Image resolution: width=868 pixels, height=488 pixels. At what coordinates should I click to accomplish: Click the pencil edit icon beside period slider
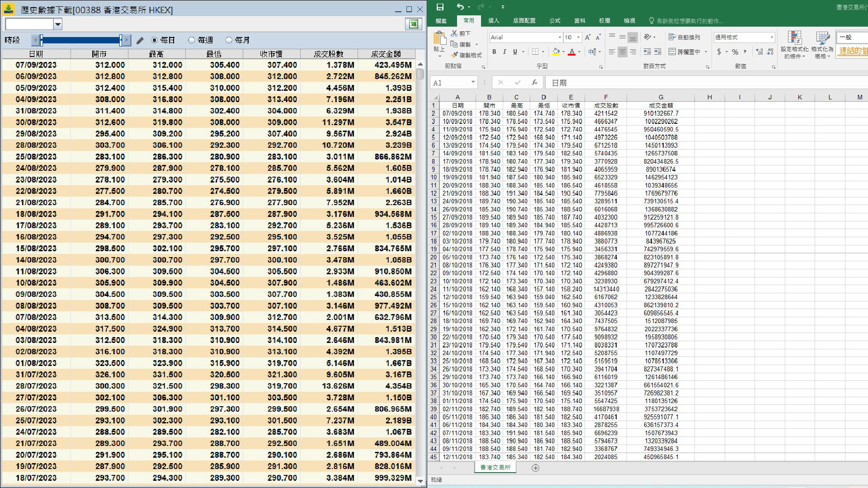pos(140,41)
